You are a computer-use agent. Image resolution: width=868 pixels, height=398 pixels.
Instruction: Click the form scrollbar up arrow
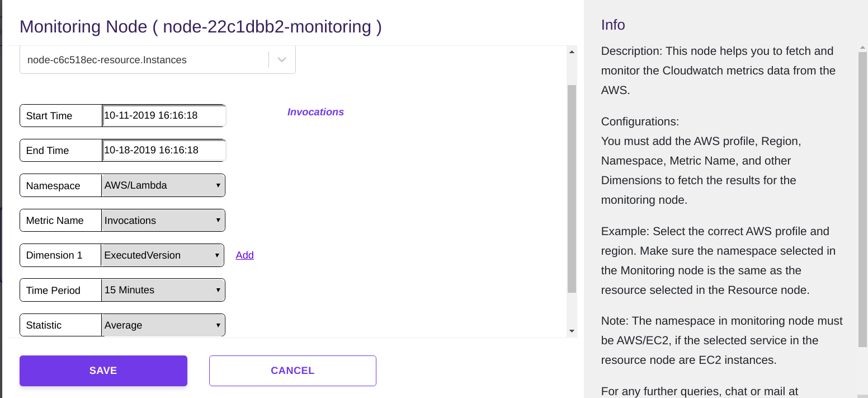coord(572,52)
